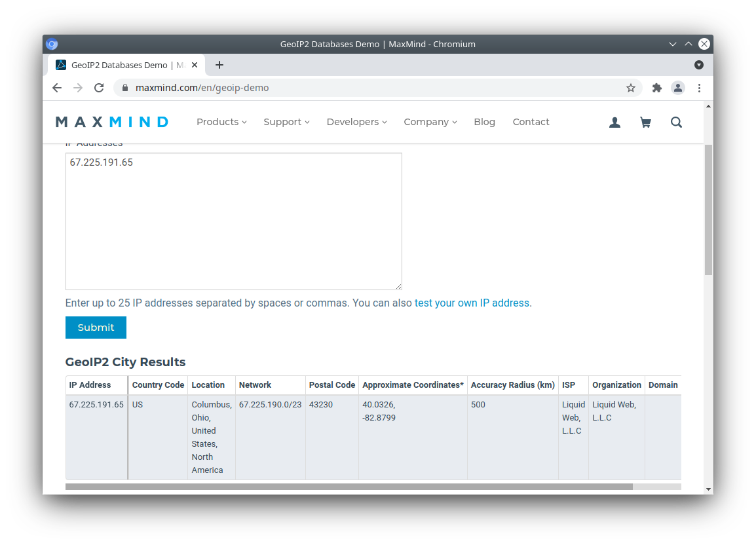Open the browser extensions puzzle icon

point(657,88)
